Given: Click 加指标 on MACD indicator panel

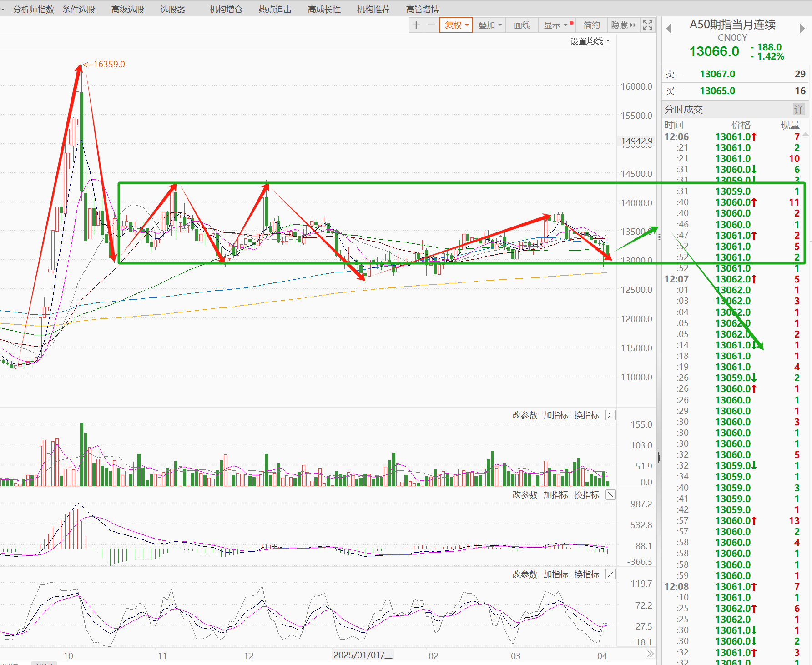Looking at the screenshot, I should [556, 495].
